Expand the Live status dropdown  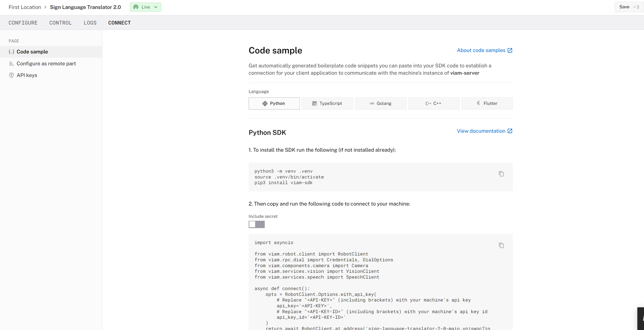156,7
